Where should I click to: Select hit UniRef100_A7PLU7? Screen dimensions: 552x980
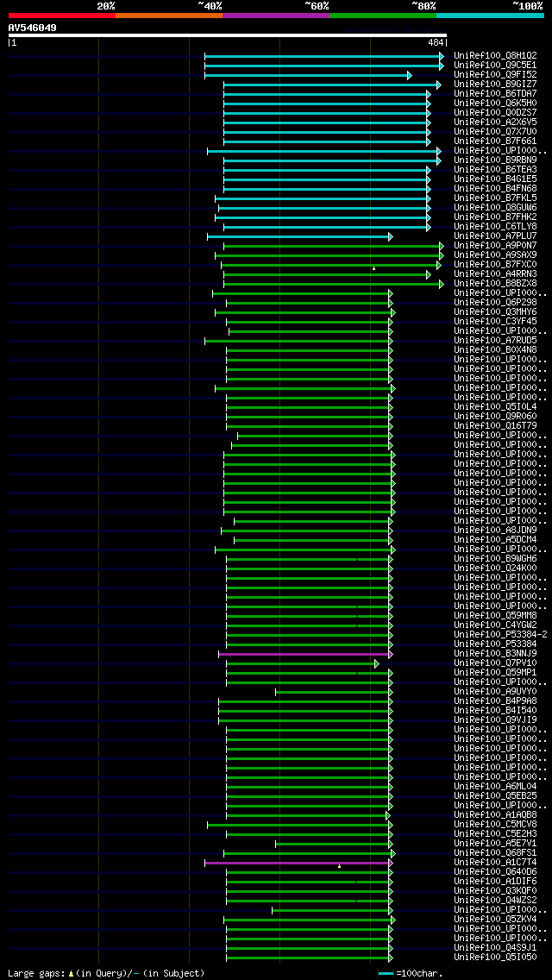click(x=495, y=236)
